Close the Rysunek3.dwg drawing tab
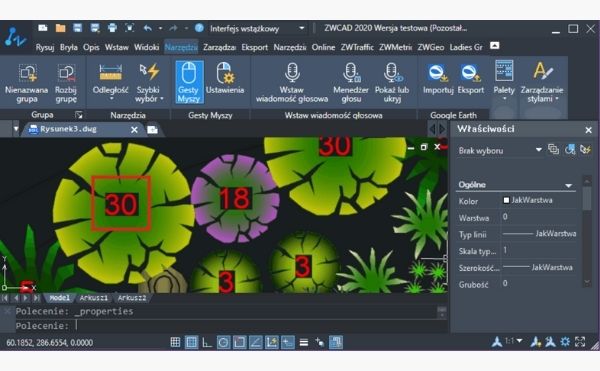 point(134,130)
